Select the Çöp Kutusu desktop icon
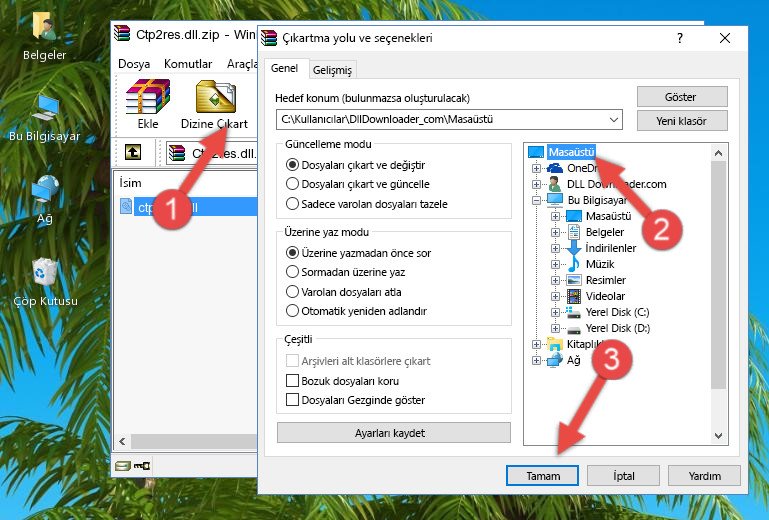Viewport: 769px width, 520px height. pyautogui.click(x=45, y=282)
